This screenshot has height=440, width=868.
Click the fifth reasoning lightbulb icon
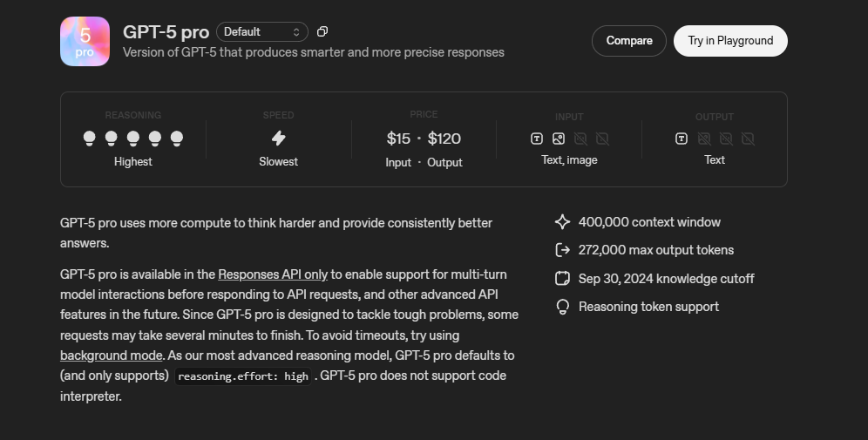tap(177, 138)
